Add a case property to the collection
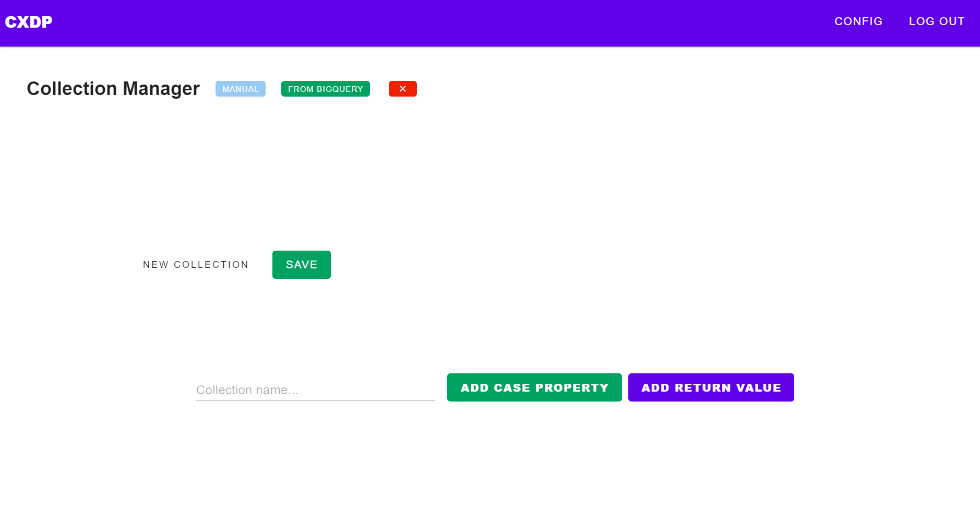The image size is (980, 507). click(x=534, y=387)
